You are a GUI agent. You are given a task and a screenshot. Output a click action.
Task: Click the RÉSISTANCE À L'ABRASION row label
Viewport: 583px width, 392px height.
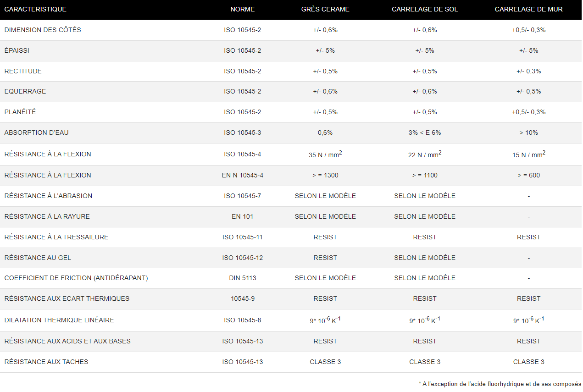[48, 196]
